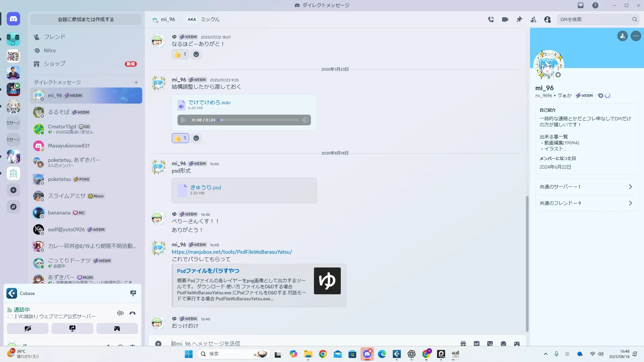The image size is (644, 362).
Task: Disconnect from voice channel with hang-up icon
Action: click(x=132, y=313)
